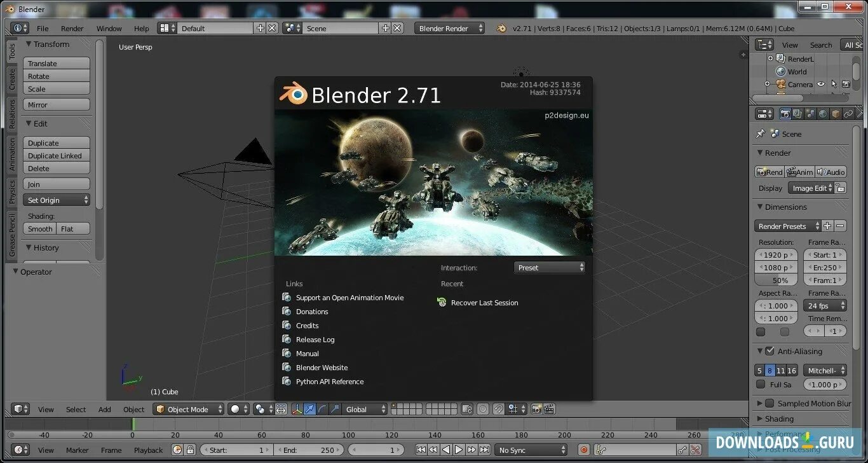Enable the Full Sample checkbox
This screenshot has height=463, width=868.
coord(761,384)
